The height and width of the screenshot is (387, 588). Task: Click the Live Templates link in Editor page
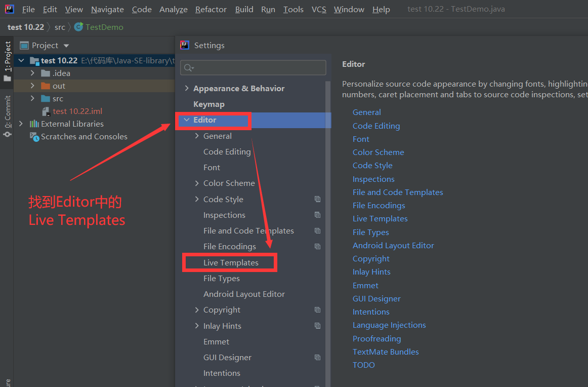tap(380, 218)
